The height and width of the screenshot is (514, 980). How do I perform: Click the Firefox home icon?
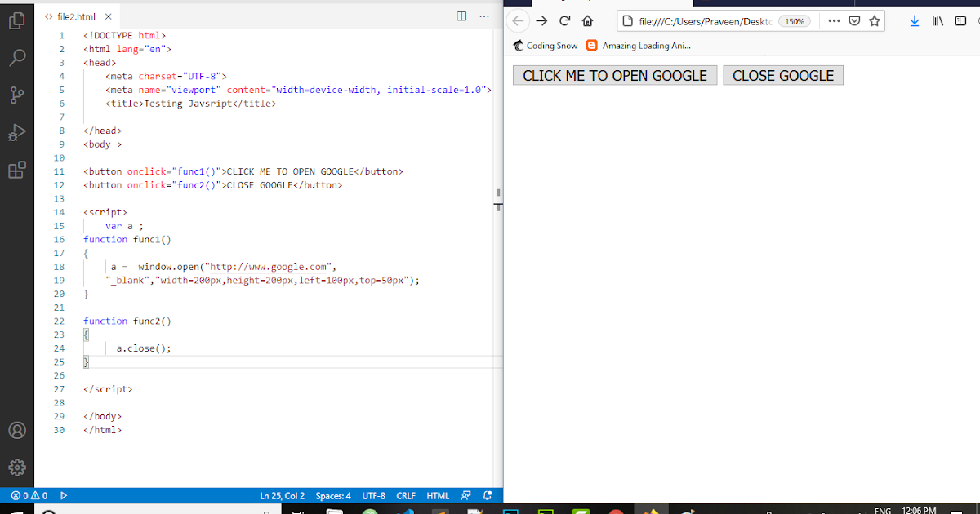click(587, 20)
